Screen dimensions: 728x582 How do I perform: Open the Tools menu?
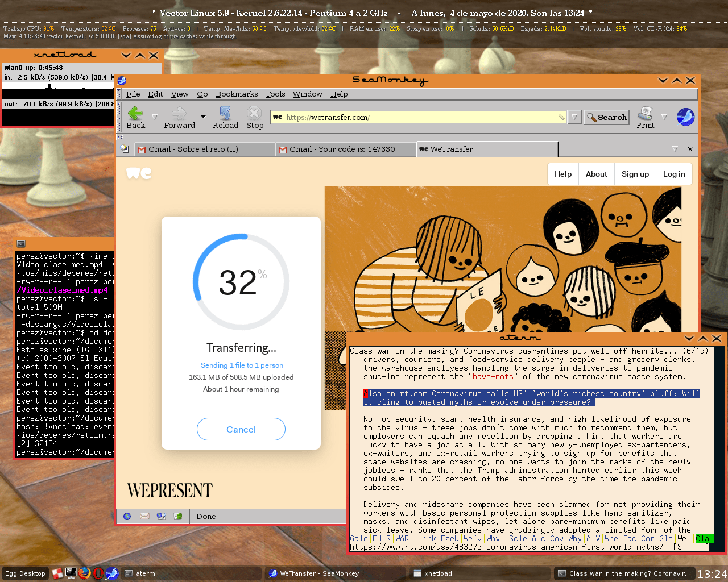(x=275, y=94)
